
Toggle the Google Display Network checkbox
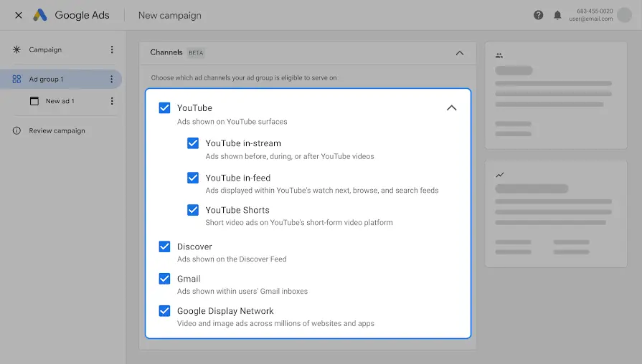[x=164, y=311]
